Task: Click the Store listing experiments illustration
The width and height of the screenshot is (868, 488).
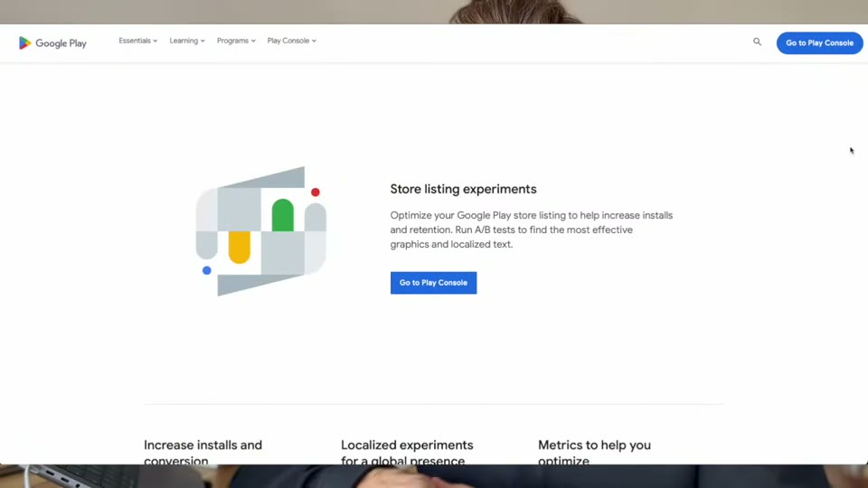Action: tap(260, 231)
